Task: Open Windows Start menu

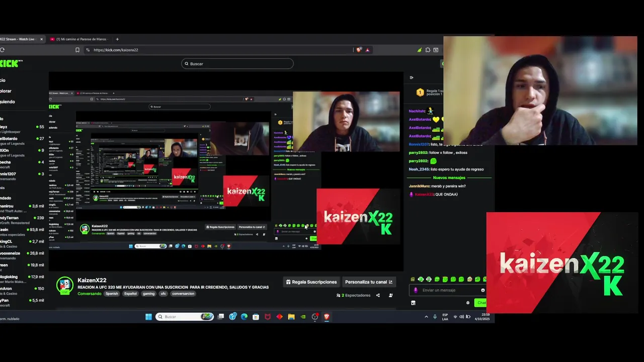Action: 148,317
